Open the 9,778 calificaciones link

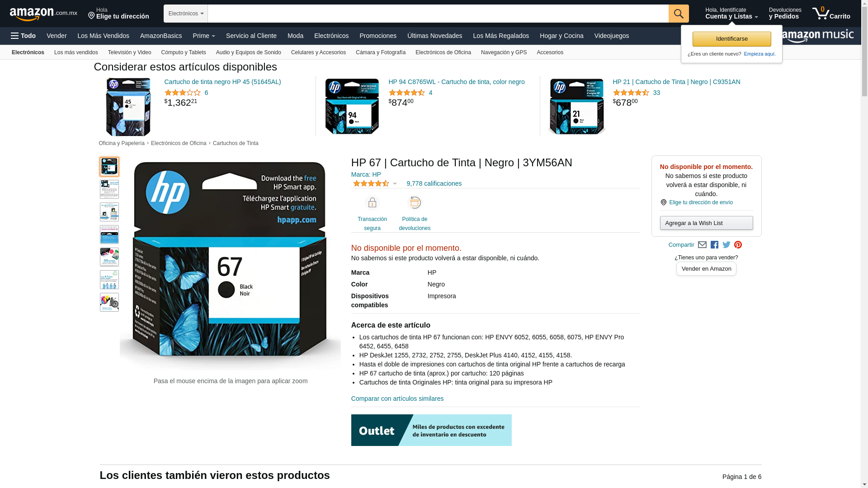pos(434,183)
